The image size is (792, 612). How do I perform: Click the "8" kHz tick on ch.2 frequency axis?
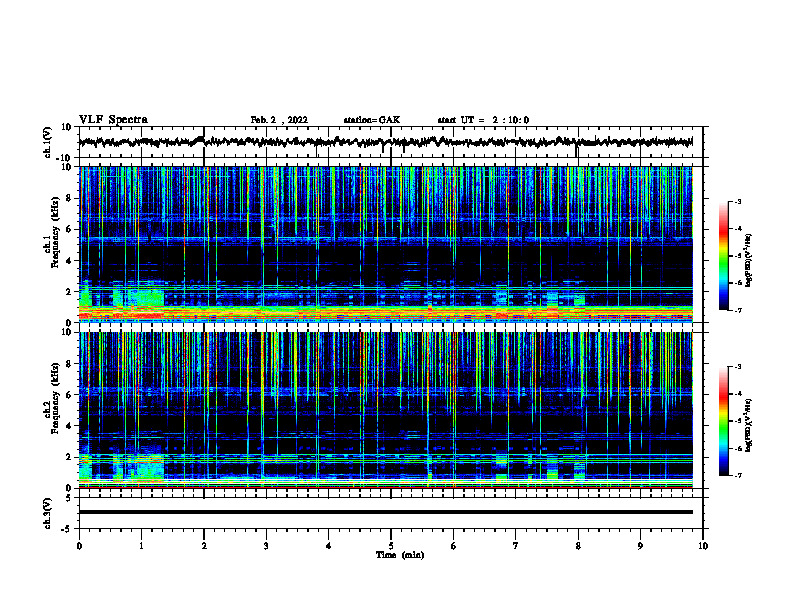coord(70,364)
